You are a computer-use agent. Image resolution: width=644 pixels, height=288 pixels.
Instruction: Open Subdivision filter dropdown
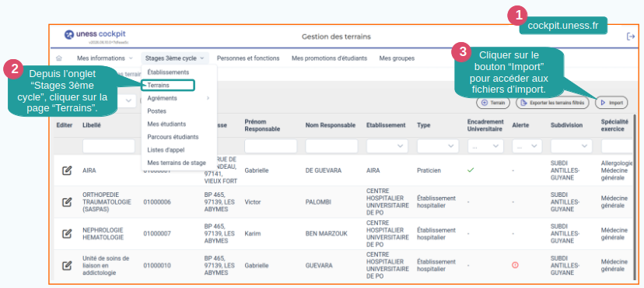pos(572,146)
